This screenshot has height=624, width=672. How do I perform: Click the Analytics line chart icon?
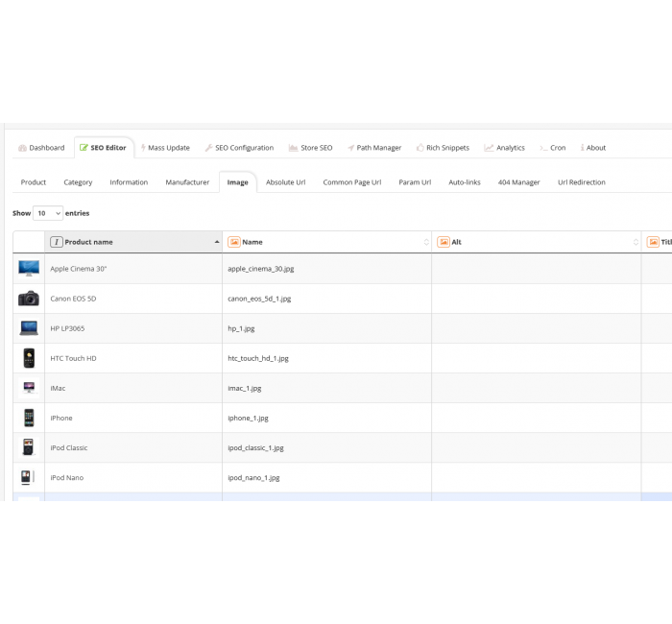[489, 148]
